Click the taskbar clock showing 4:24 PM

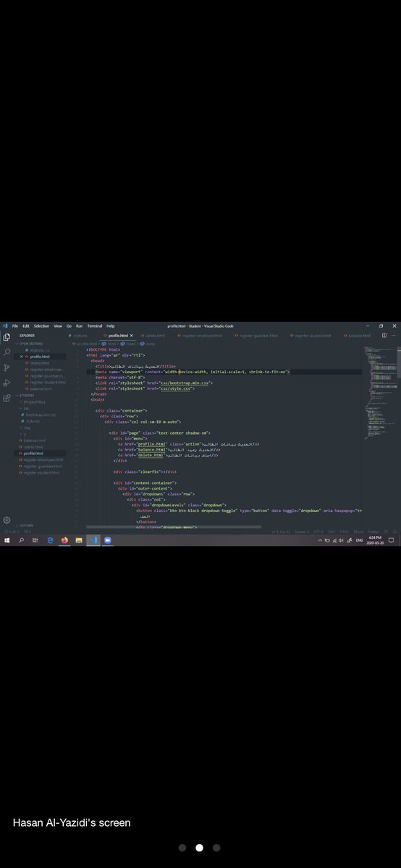pos(375,540)
